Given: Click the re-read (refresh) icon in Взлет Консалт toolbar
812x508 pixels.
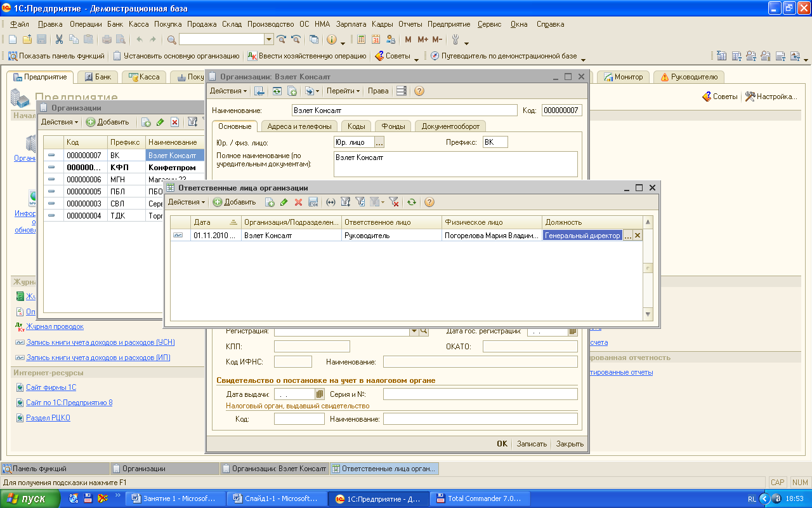Looking at the screenshot, I should [x=277, y=91].
